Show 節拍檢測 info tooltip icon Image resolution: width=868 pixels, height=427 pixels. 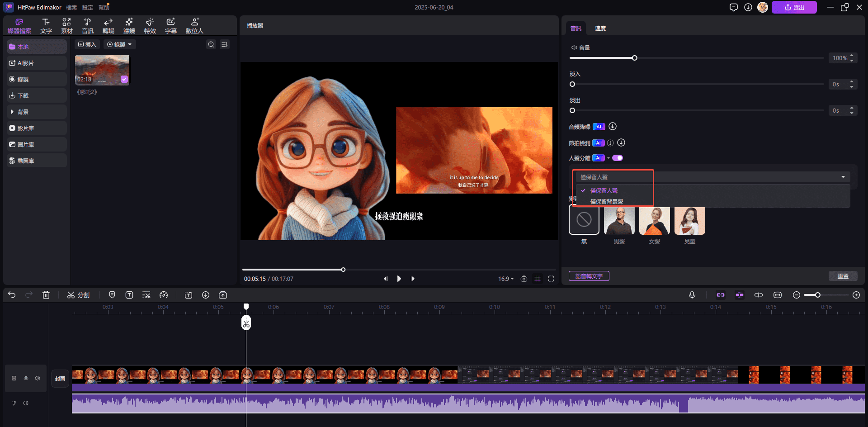610,143
